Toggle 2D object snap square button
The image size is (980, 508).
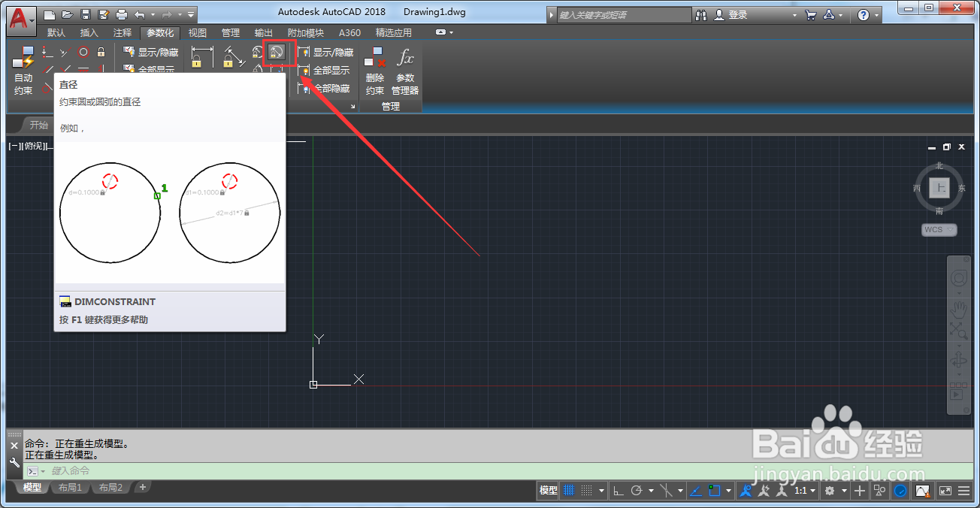pyautogui.click(x=714, y=491)
